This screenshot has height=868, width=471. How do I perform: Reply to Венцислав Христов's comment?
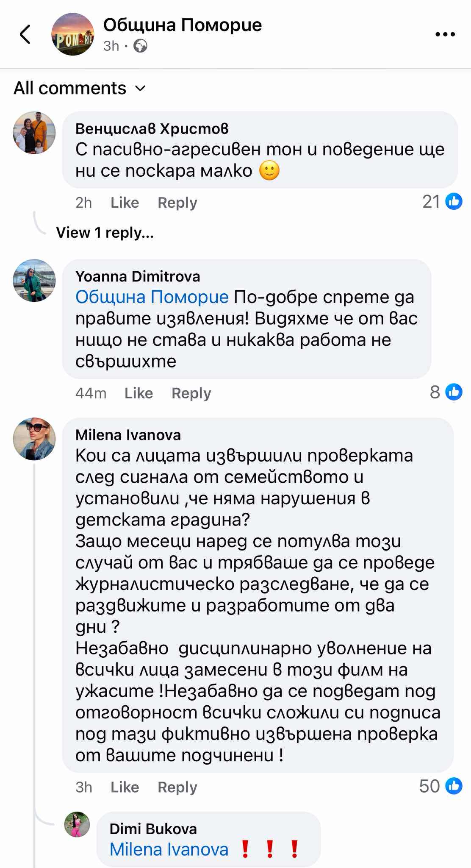pos(177,203)
